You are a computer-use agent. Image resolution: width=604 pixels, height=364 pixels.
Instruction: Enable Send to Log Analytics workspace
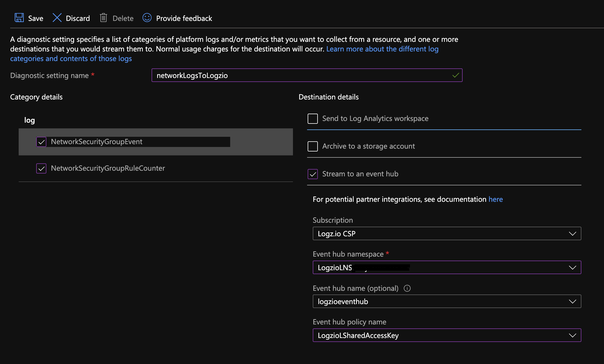coord(313,119)
